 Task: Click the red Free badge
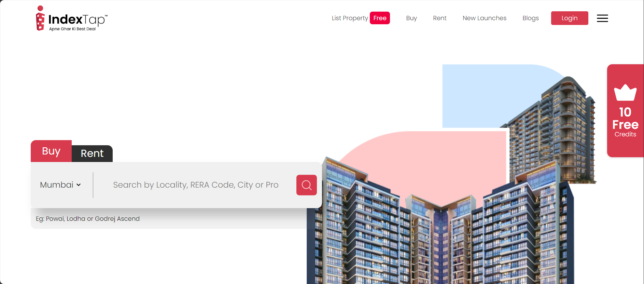380,18
